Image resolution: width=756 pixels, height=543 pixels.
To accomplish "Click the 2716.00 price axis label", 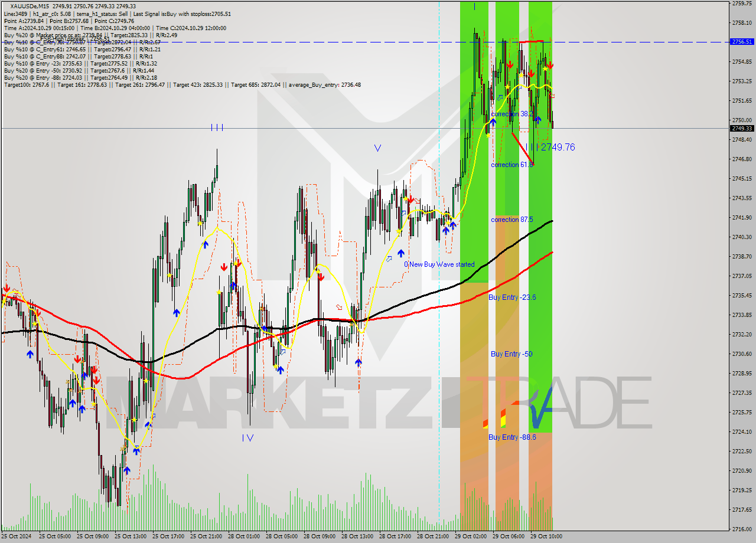I will point(742,529).
